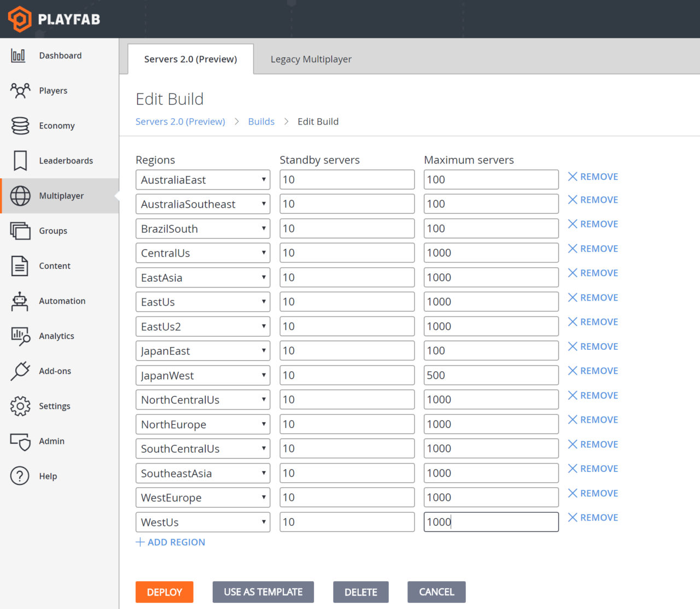Screen dimensions: 700x609
Task: Click the PlayFab hexagon logo
Action: (x=20, y=19)
